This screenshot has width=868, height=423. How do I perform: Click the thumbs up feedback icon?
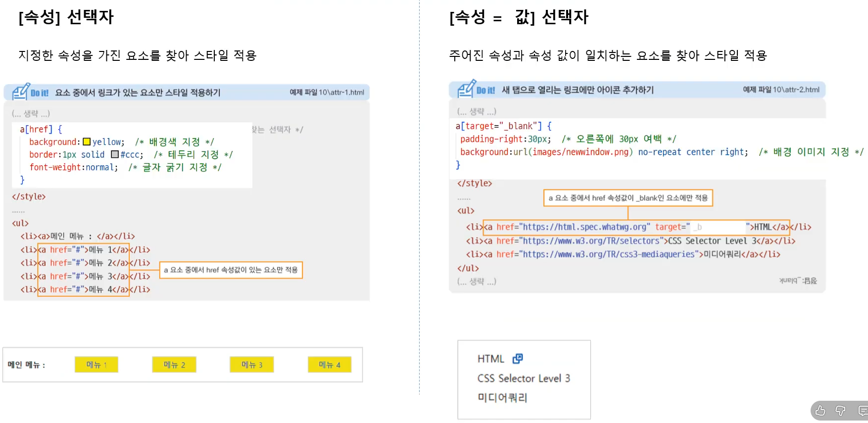coord(820,411)
